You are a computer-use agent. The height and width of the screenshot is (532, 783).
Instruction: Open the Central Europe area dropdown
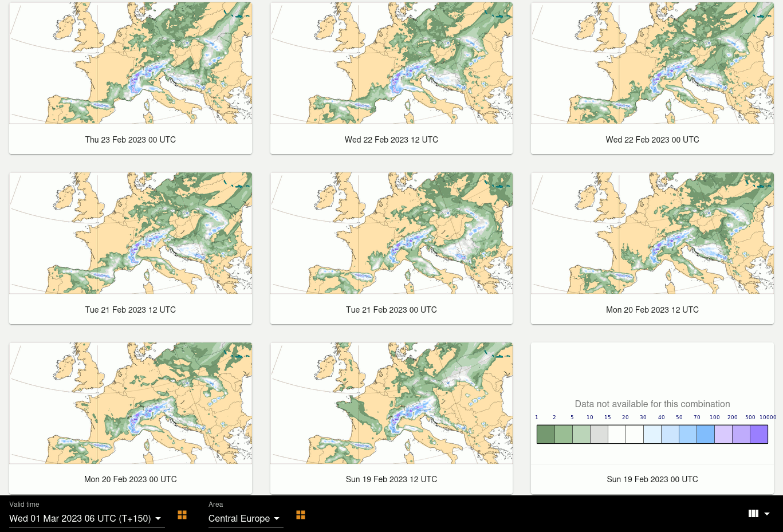[246, 518]
